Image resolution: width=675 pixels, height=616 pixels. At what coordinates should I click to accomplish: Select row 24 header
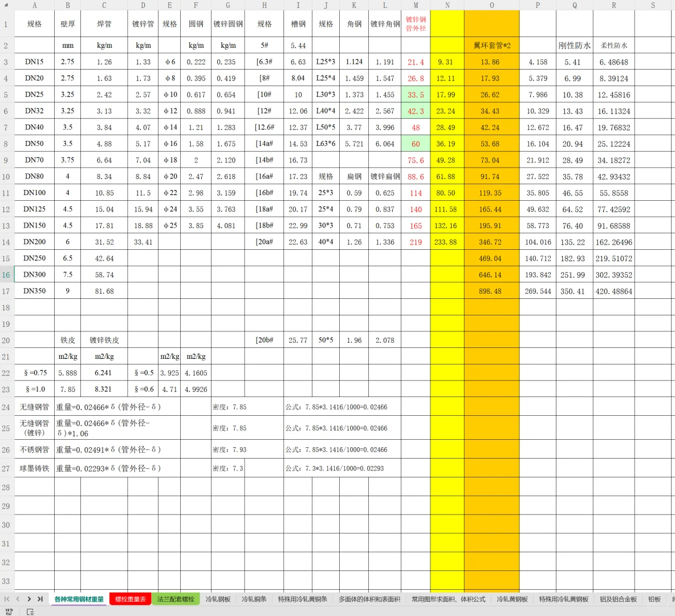point(6,407)
